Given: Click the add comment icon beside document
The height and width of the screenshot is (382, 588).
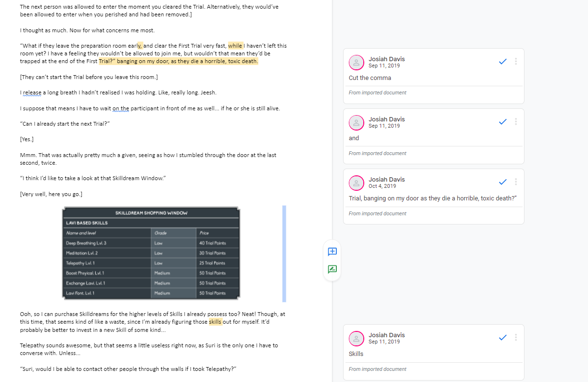Looking at the screenshot, I should tap(332, 251).
